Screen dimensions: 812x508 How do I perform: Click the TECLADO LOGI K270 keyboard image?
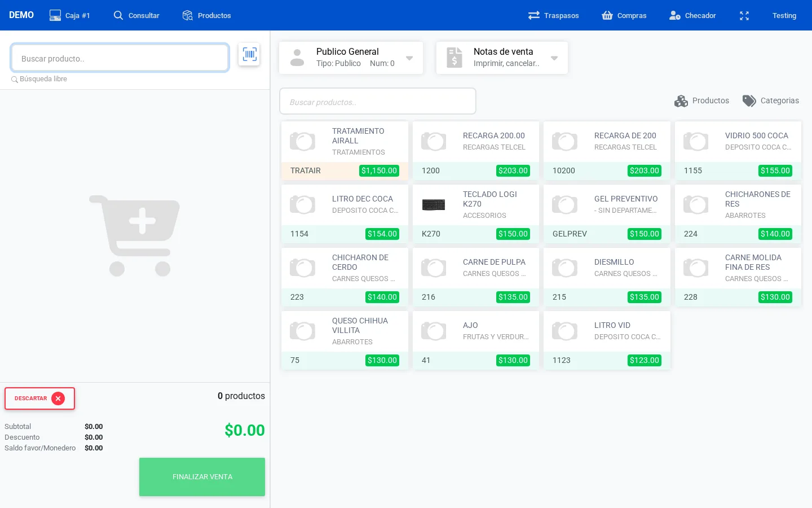tap(434, 205)
